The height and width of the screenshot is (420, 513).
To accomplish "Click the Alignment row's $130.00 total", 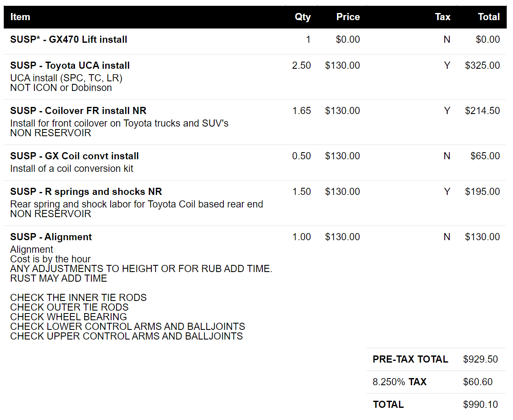I will click(x=482, y=237).
